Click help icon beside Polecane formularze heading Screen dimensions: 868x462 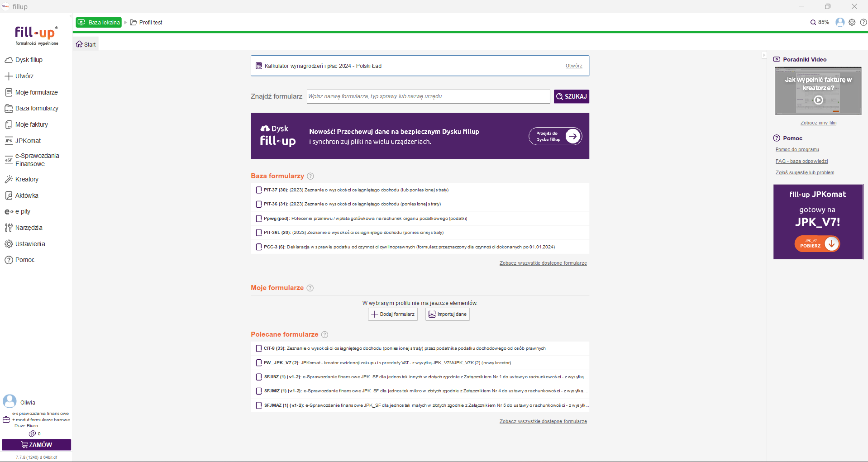coord(324,334)
